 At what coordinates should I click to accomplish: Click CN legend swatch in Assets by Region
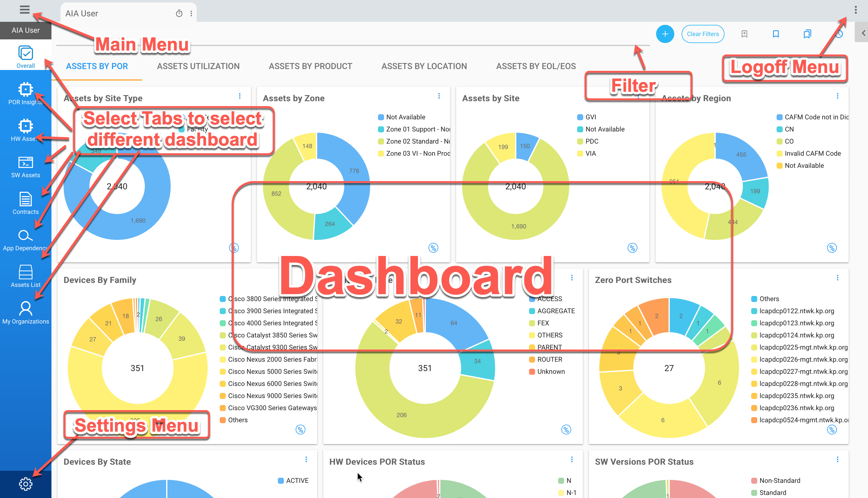(x=780, y=129)
